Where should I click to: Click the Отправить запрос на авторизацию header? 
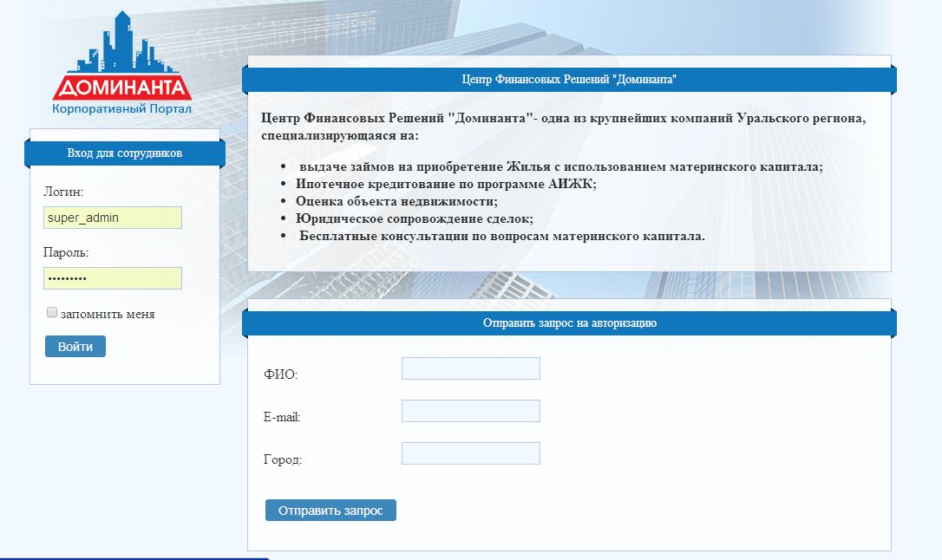[x=569, y=323]
